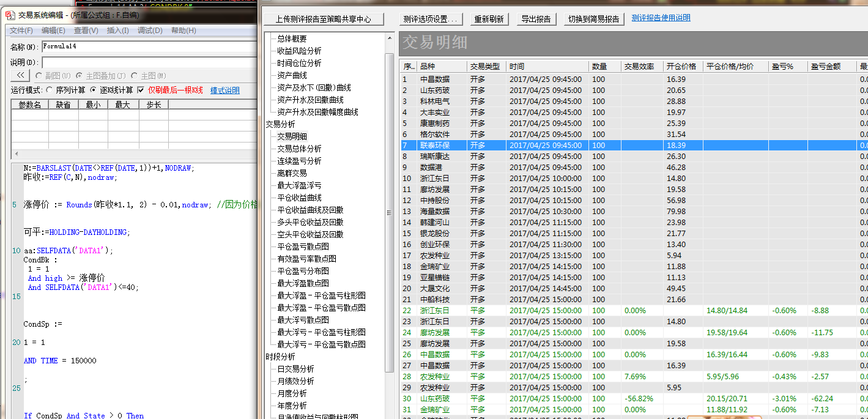Select the 山东药玻 平多 row 30
The width and height of the screenshot is (868, 419).
point(634,398)
